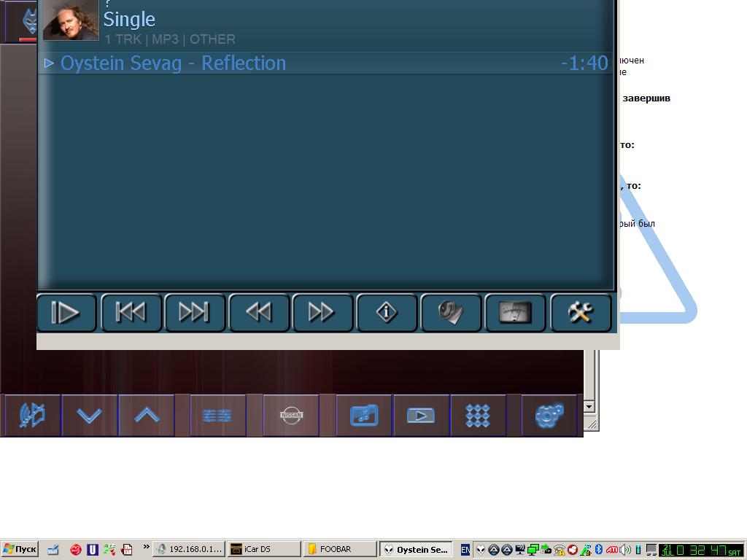Open player settings with the tools icon
Viewport: 747px width, 560px height.
[581, 313]
